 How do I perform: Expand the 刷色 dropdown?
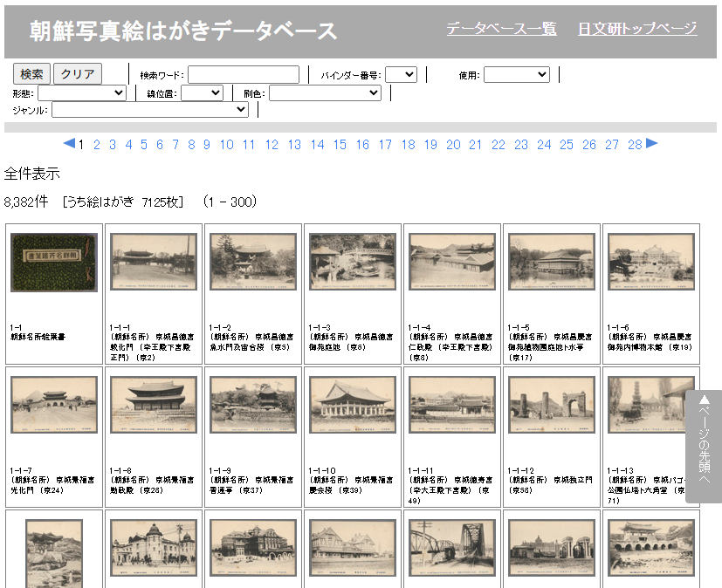click(324, 92)
